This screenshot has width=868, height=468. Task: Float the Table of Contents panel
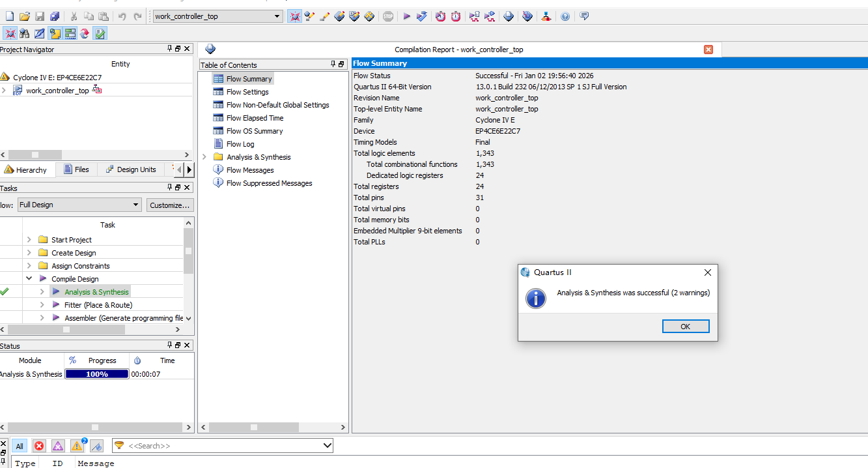(341, 65)
